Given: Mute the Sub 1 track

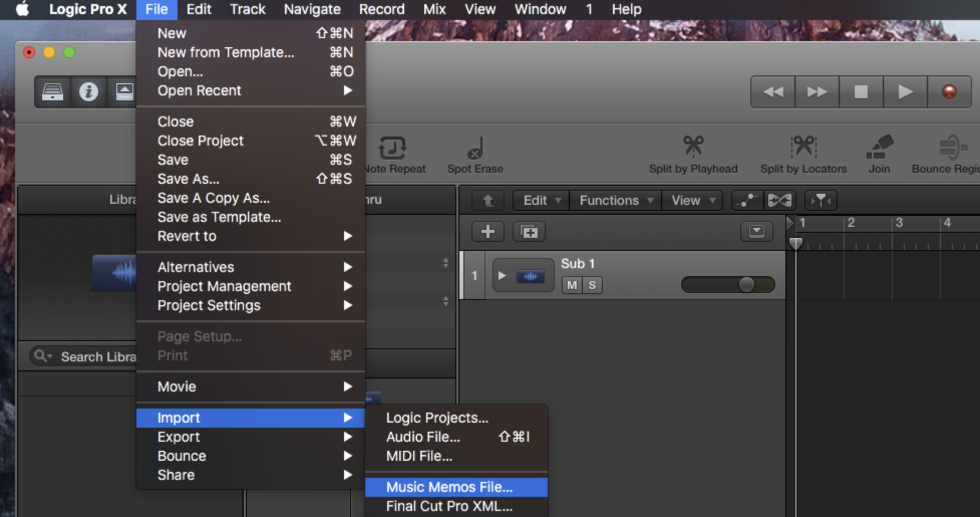Looking at the screenshot, I should point(572,285).
